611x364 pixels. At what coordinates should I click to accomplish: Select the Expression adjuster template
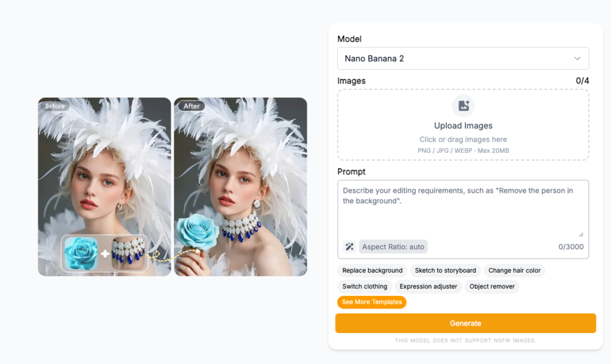[428, 286]
